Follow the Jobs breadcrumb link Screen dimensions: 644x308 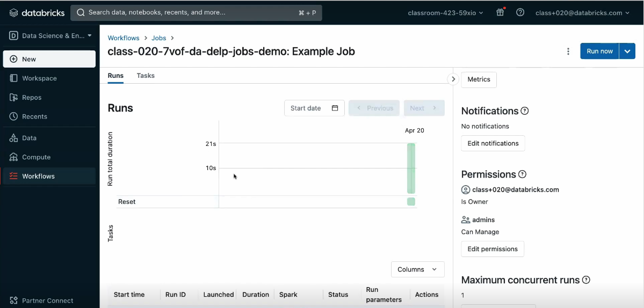click(158, 38)
